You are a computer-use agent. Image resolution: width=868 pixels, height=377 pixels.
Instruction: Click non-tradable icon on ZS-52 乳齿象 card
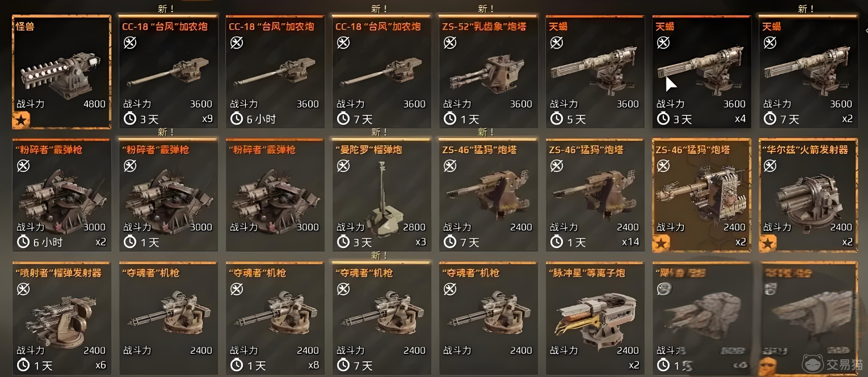450,43
